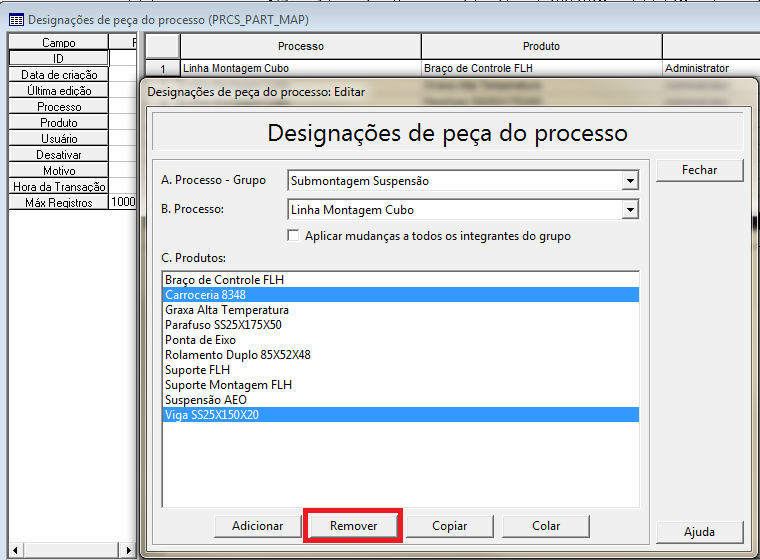This screenshot has height=560, width=760.
Task: Select grid row number 1
Action: [x=163, y=68]
